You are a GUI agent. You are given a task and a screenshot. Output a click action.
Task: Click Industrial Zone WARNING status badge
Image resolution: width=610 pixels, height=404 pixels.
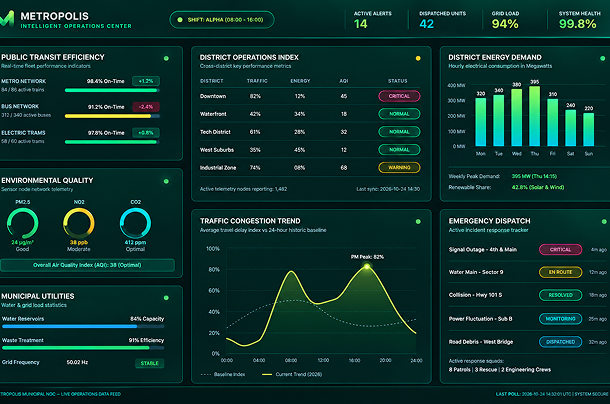399,168
